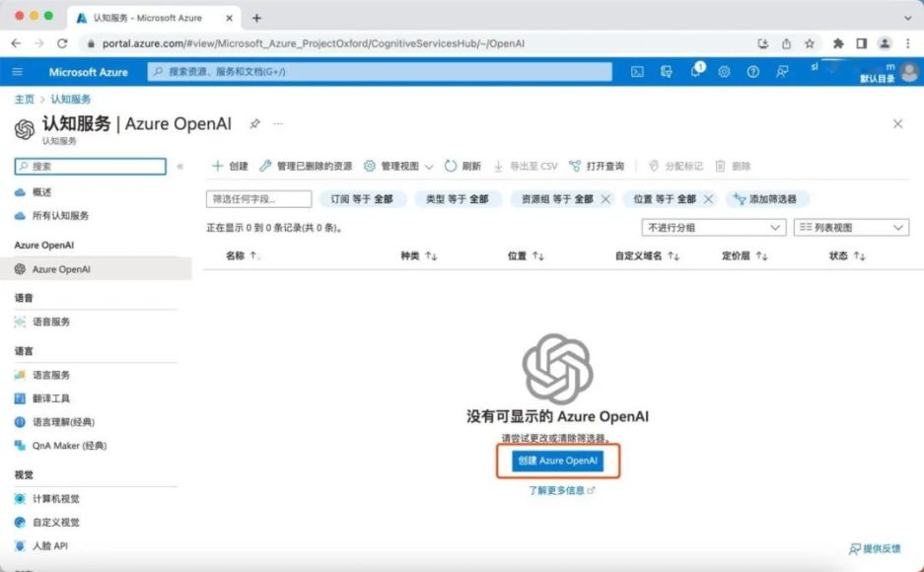Reload the page with the browser refresh icon

[x=62, y=43]
